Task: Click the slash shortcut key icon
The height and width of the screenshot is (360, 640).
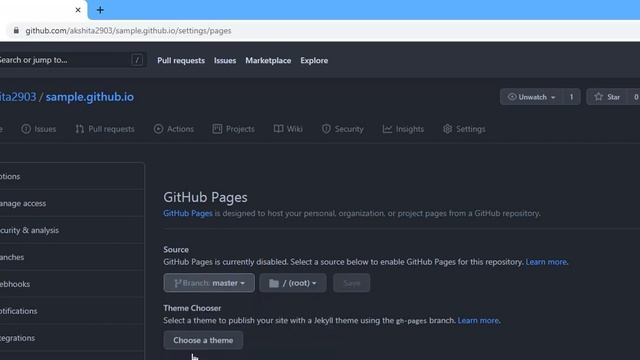Action: pos(137,60)
